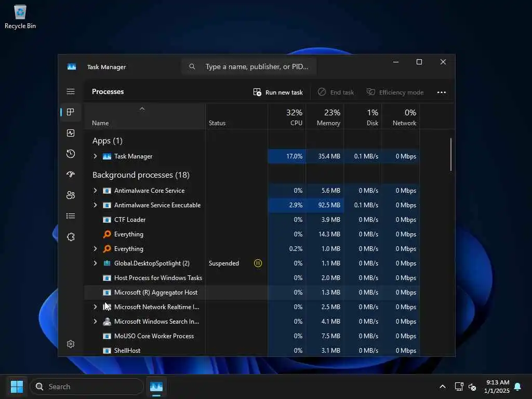The width and height of the screenshot is (532, 399).
Task: Expand the Global.DesktopSpotlight (2) group
Action: (x=95, y=263)
